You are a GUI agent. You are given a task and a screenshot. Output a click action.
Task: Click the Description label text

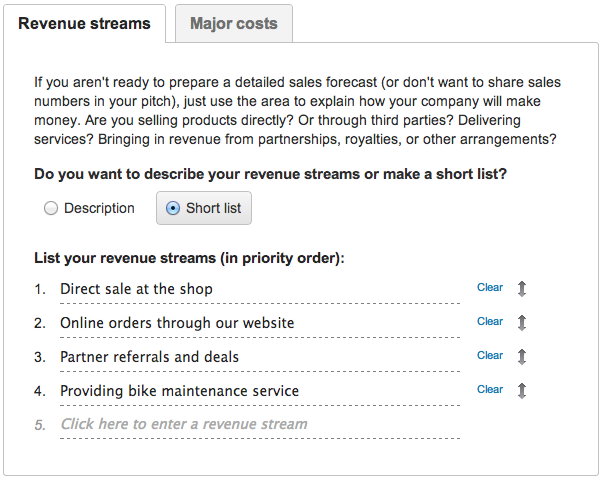point(99,208)
